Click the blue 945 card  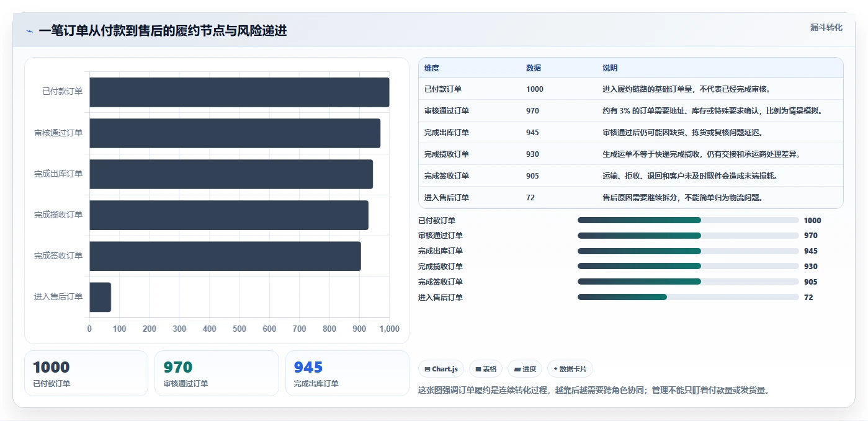tap(347, 373)
